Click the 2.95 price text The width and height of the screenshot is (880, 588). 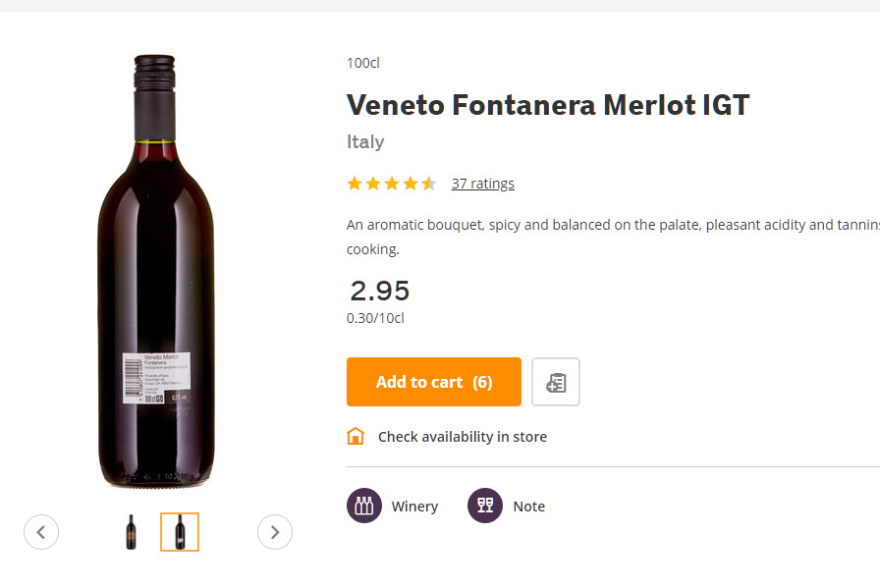point(380,291)
